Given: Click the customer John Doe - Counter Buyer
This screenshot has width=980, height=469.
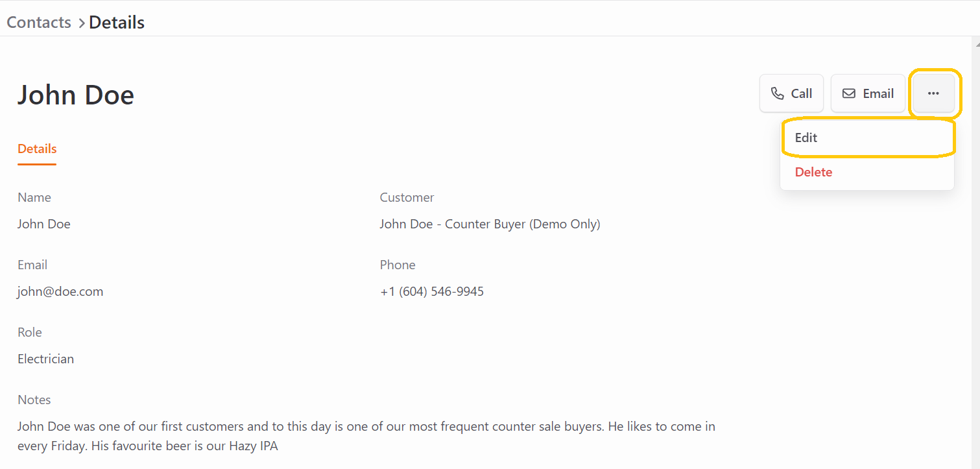Looking at the screenshot, I should [x=490, y=224].
